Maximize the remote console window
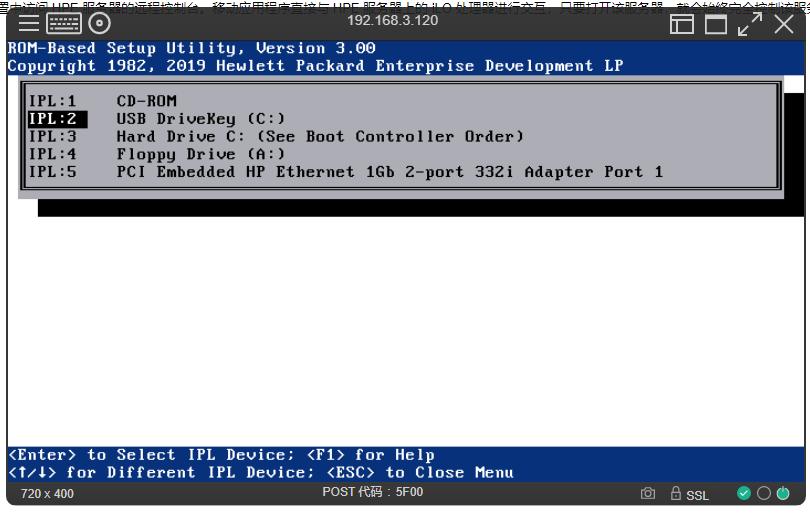 [x=716, y=24]
